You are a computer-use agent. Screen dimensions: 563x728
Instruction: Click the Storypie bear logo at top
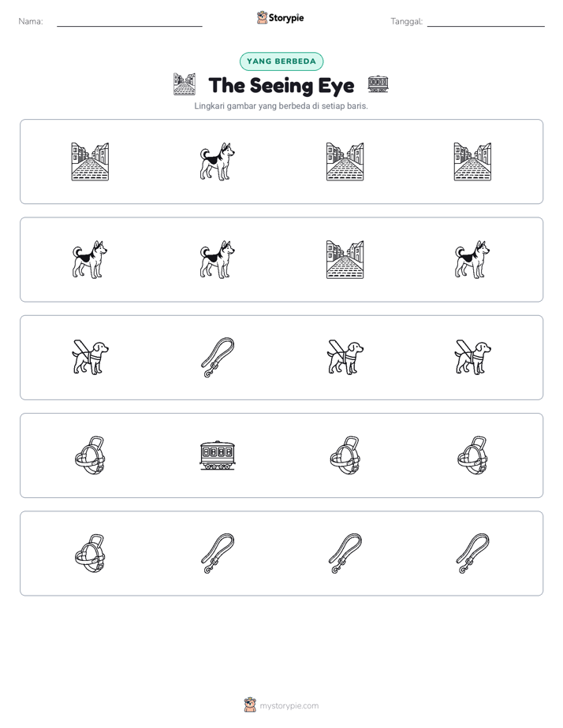pyautogui.click(x=262, y=17)
